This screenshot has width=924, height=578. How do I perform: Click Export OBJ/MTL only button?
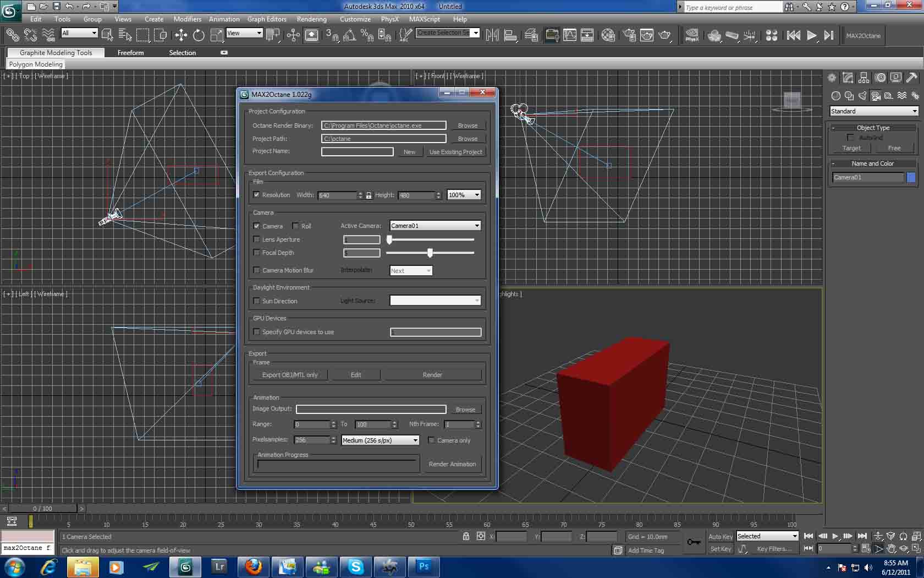point(290,375)
